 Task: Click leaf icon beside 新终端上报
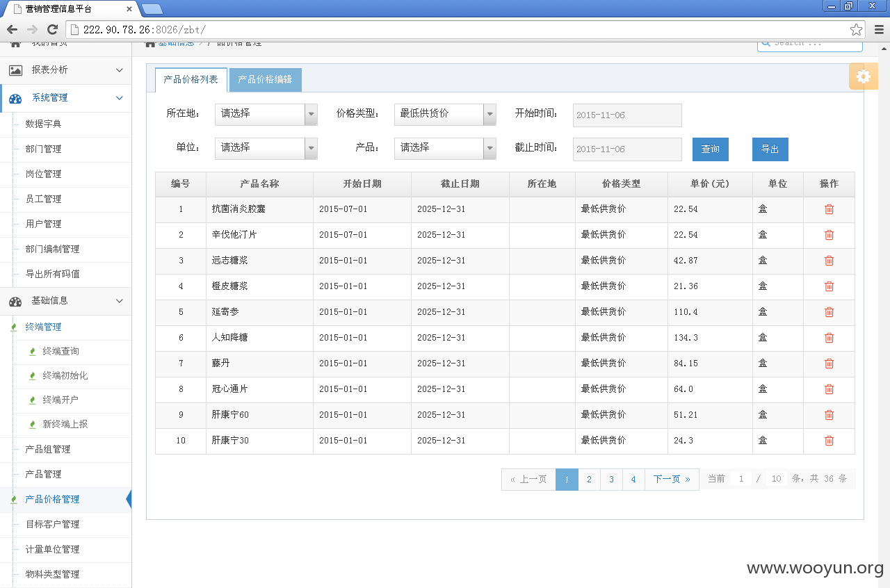[x=32, y=425]
